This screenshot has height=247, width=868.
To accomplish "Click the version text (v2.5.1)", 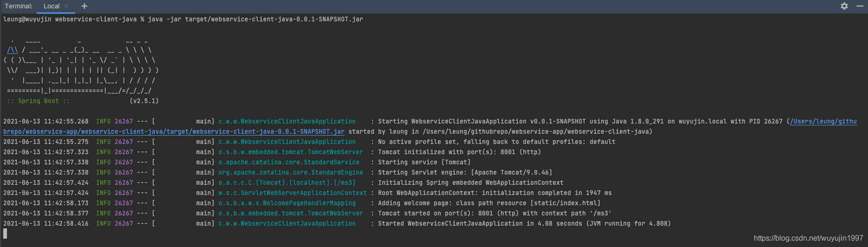I will click(x=144, y=101).
